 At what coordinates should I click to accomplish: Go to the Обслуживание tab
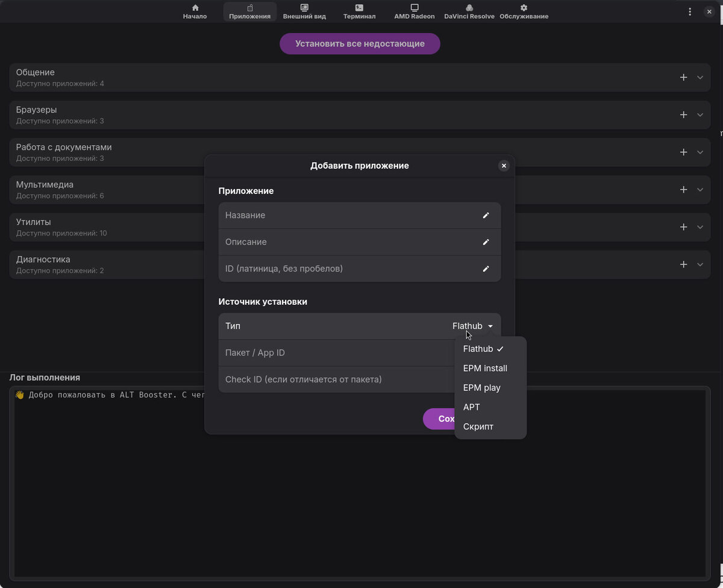[x=524, y=11]
